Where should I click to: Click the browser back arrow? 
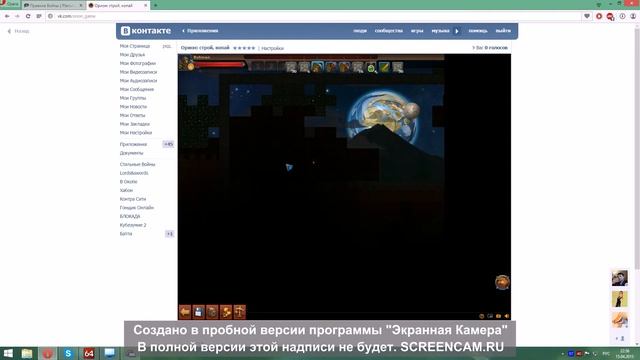(7, 16)
